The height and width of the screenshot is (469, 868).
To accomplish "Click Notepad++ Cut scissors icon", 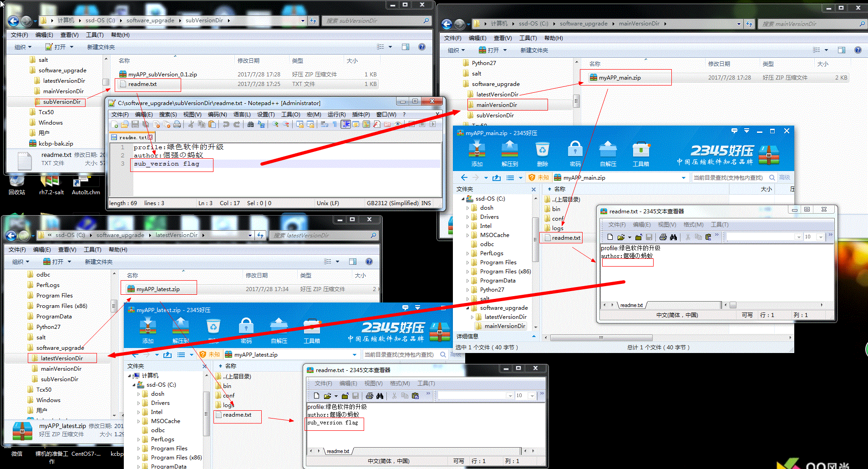I will pyautogui.click(x=191, y=124).
